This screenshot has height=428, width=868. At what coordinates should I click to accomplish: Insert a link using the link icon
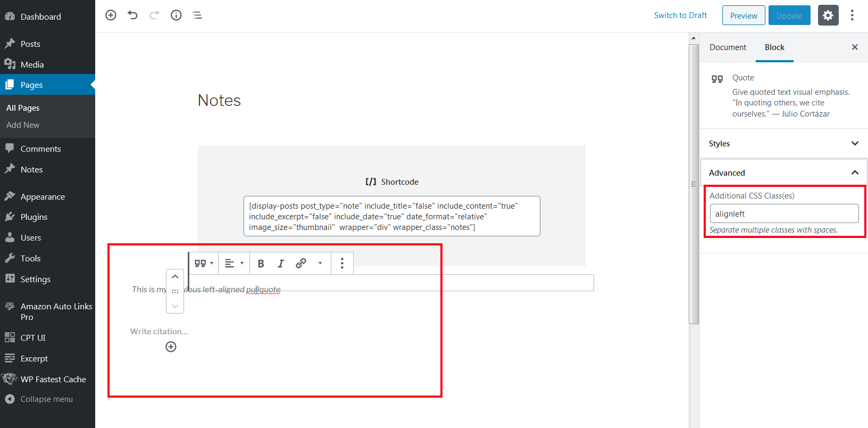coord(301,264)
